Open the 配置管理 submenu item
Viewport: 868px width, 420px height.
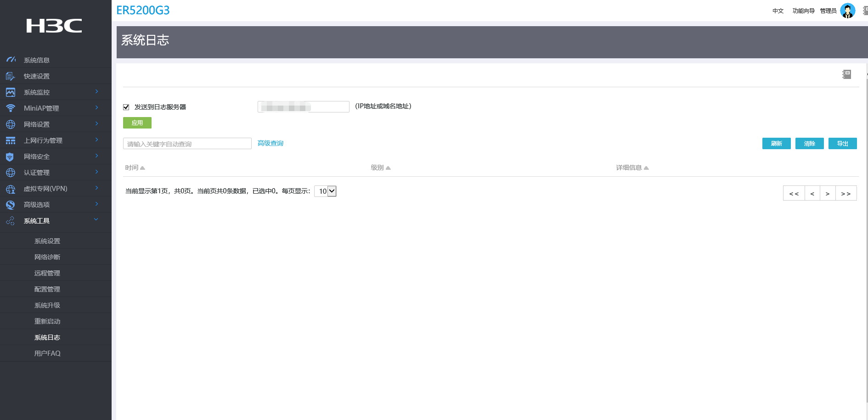(47, 289)
